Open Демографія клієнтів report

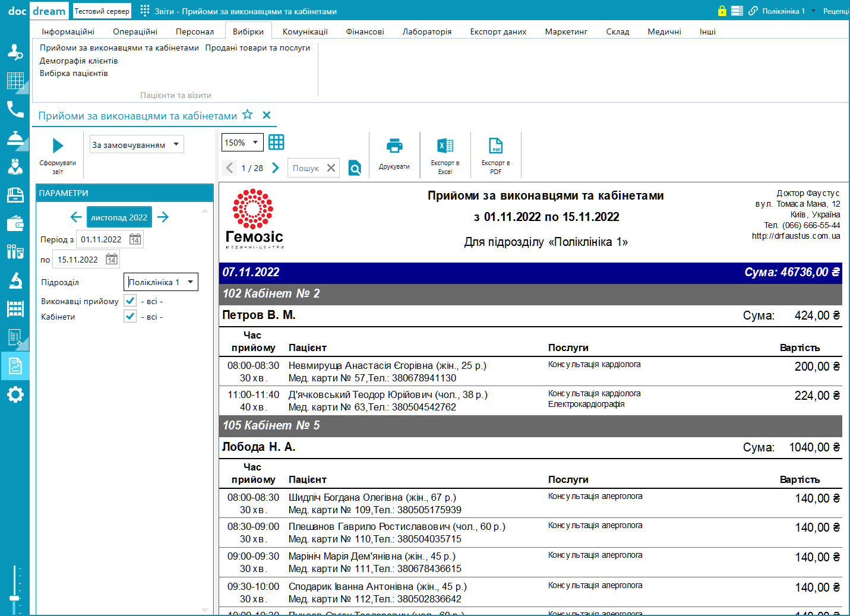tap(79, 61)
